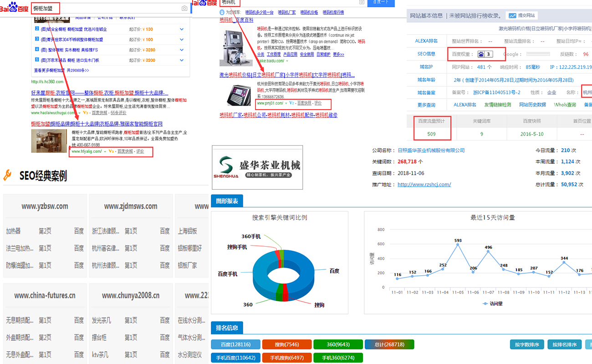Click the 工作原理 sub-link in baike result
The width and height of the screenshot is (592, 364).
(273, 54)
